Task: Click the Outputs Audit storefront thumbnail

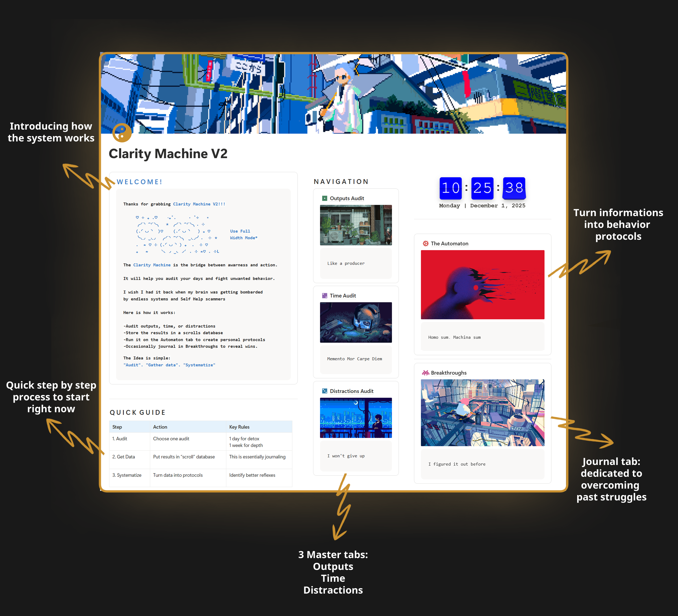Action: pyautogui.click(x=356, y=225)
